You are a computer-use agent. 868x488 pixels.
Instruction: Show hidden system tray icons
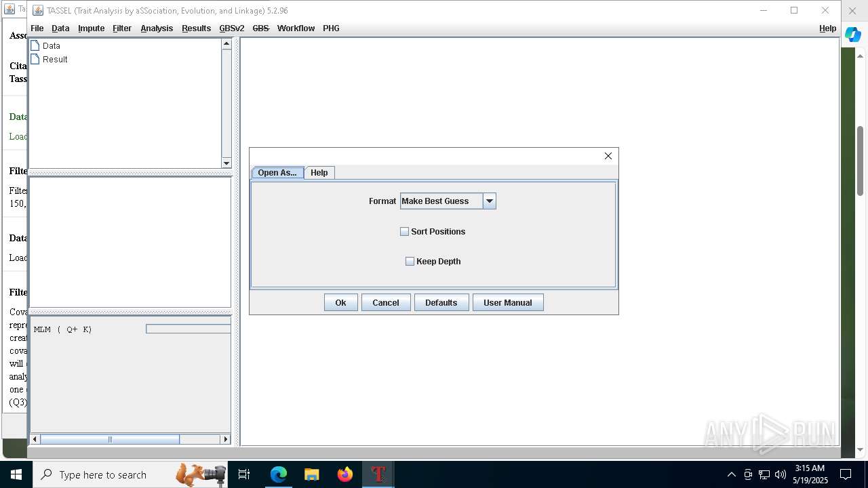[731, 474]
